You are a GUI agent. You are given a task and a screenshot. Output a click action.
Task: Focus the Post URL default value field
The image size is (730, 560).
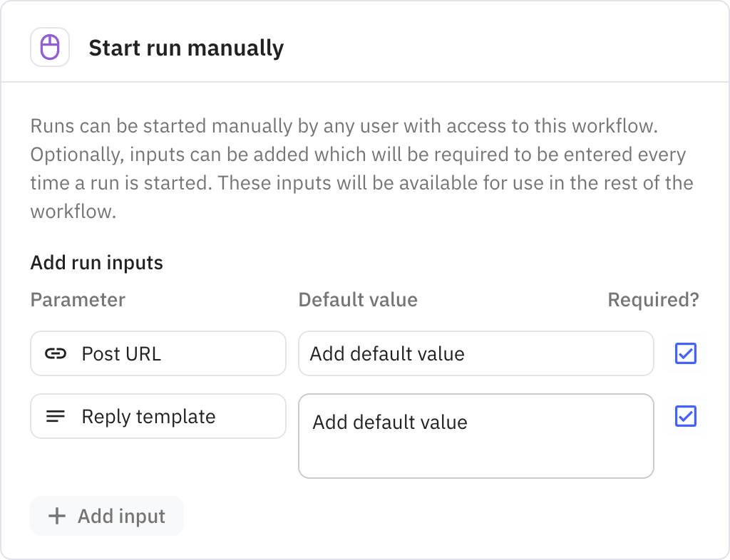(x=475, y=353)
